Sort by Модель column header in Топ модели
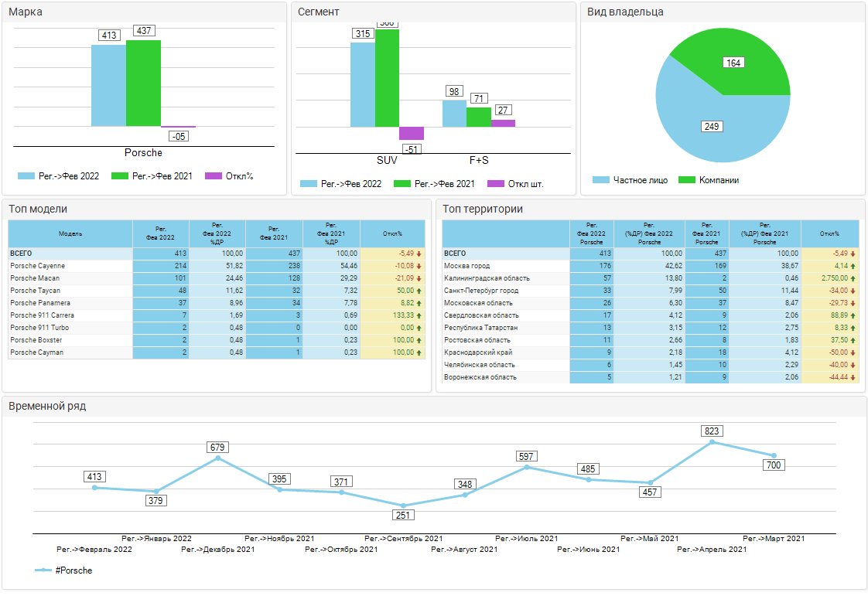Screen dimensions: 868x613 pyautogui.click(x=70, y=233)
